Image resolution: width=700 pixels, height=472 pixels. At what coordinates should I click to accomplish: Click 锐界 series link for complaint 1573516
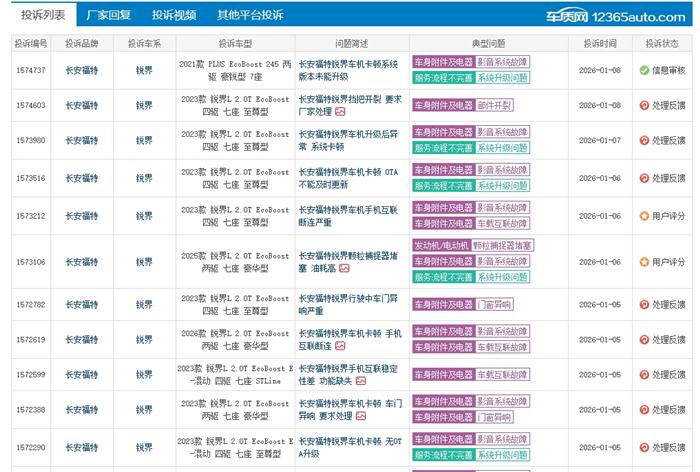pyautogui.click(x=144, y=178)
